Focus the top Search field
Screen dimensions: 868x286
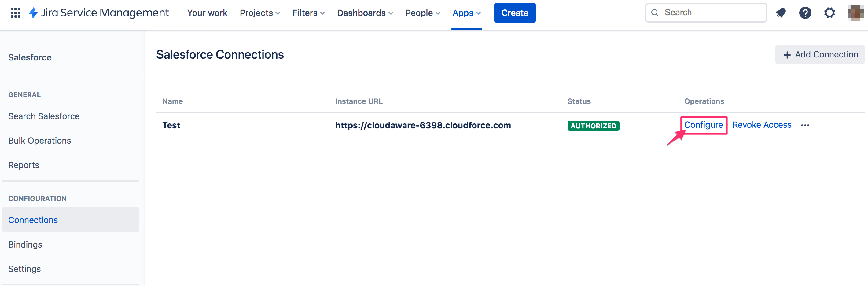[x=706, y=13]
